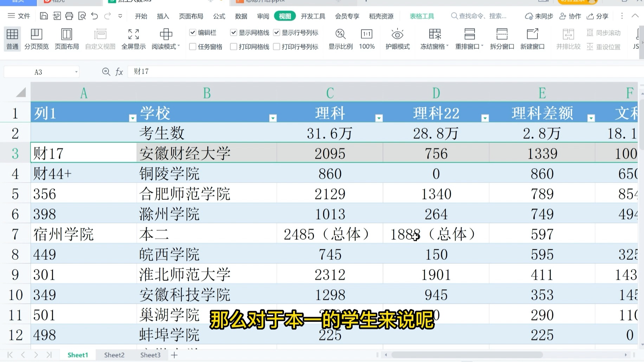644x362 pixels.
Task: Click the 显示比例 zoom icon
Action: (x=341, y=39)
